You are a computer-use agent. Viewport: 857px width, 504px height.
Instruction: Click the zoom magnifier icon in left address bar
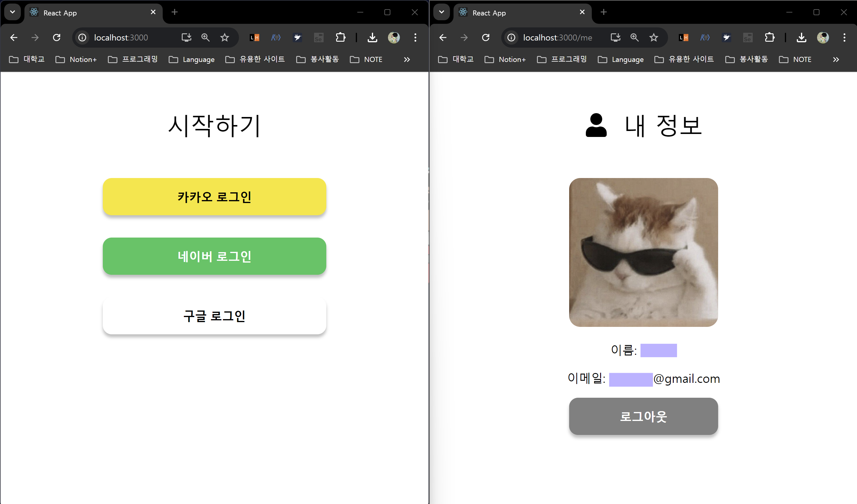pos(205,38)
